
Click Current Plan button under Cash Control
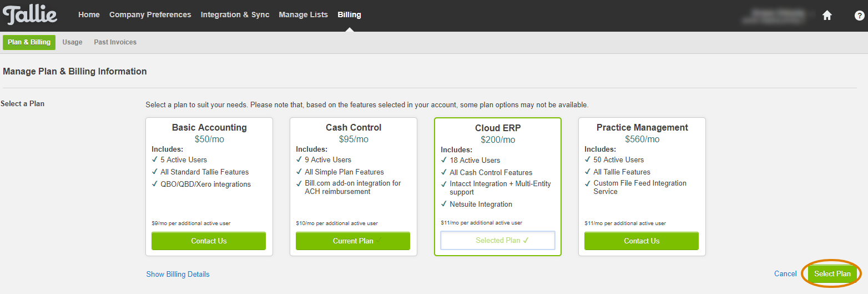pyautogui.click(x=353, y=241)
